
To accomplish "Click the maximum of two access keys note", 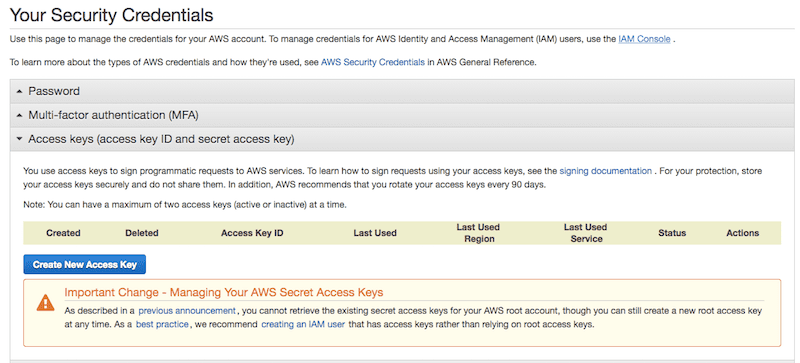I will pos(185,205).
